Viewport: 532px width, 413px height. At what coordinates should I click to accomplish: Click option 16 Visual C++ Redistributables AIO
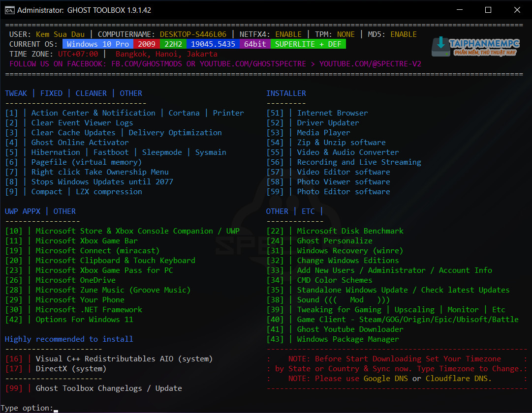click(x=124, y=359)
